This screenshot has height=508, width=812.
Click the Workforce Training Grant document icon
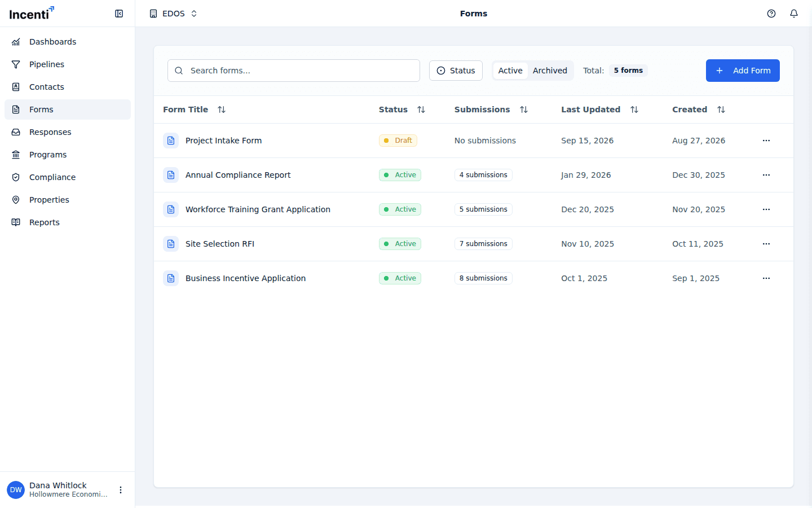[x=171, y=209]
